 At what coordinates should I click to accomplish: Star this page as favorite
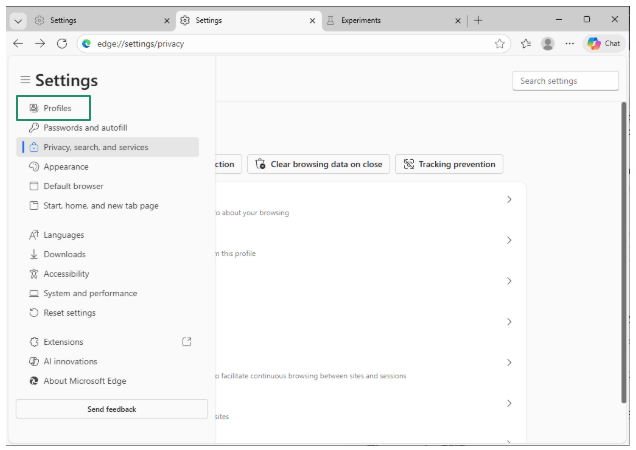[x=499, y=43]
